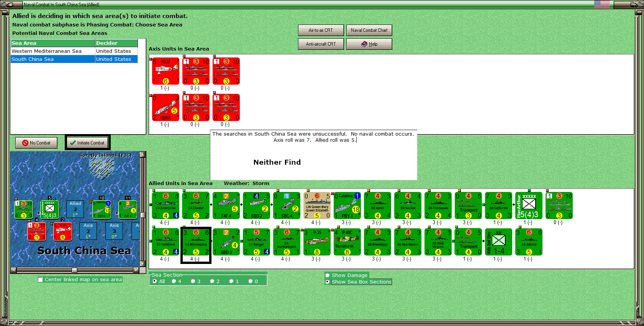Image resolution: width=644 pixels, height=326 pixels.
Task: Select the Axis Ki-27 fighter unit
Action: click(x=166, y=71)
